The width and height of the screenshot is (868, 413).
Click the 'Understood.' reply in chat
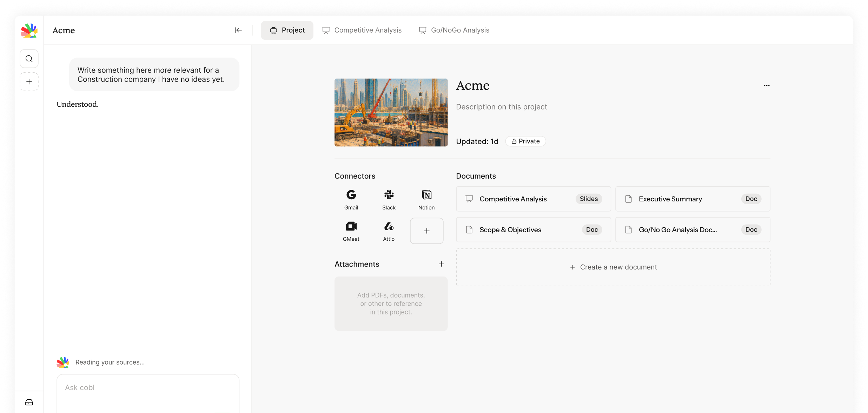pos(78,104)
